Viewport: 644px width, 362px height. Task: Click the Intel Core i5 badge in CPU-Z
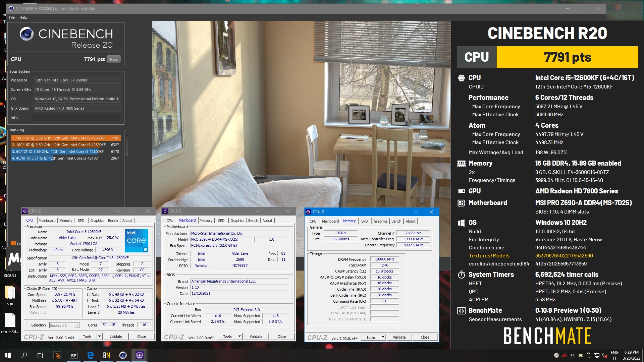click(137, 240)
